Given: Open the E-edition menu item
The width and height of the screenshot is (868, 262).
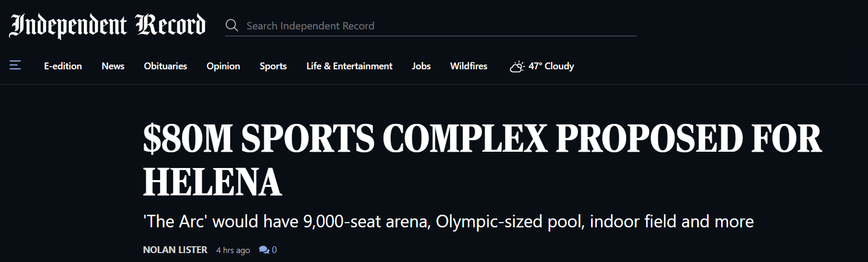Looking at the screenshot, I should 63,66.
